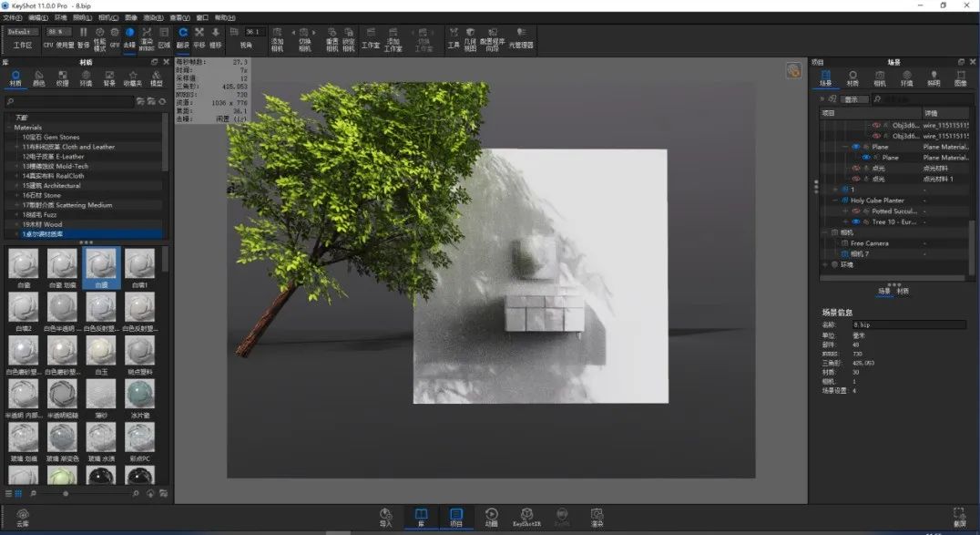Viewport: 980px width, 535px height.
Task: Expand the 16 Stone material folder
Action: pos(17,195)
